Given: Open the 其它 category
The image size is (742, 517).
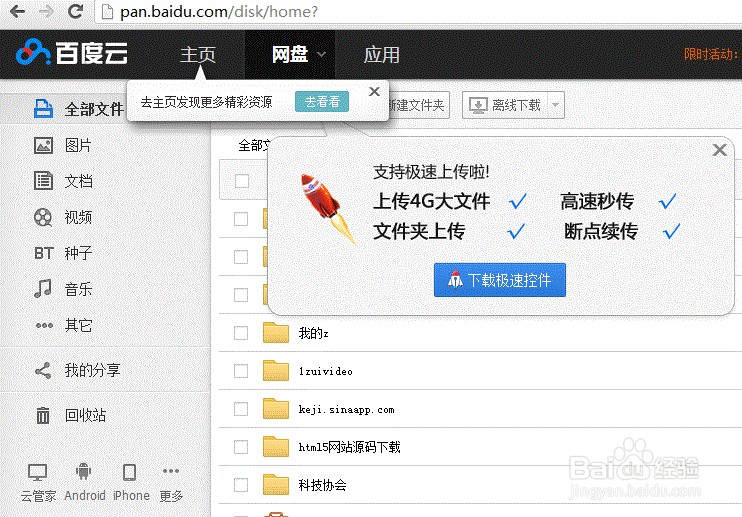Looking at the screenshot, I should coord(78,325).
